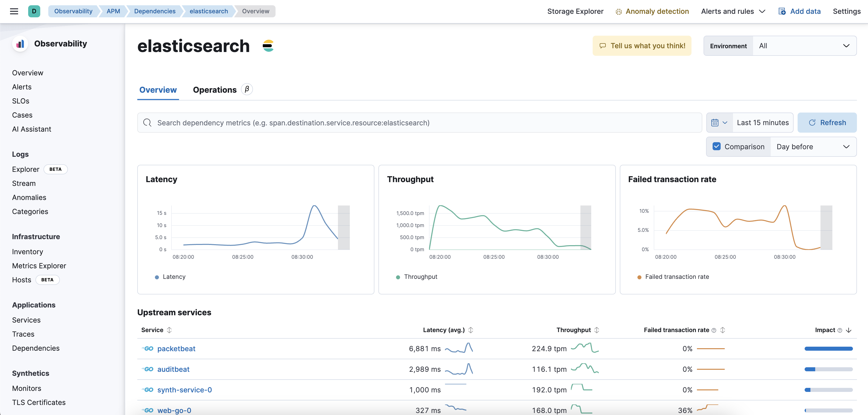Open TLS Certificates in sidebar
This screenshot has height=415, width=868.
coord(39,402)
